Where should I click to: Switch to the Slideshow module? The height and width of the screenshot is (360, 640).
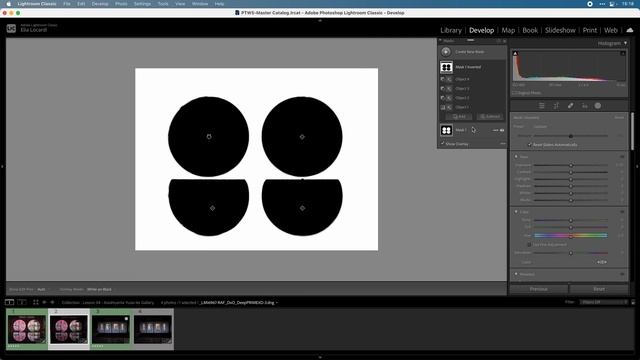point(560,30)
